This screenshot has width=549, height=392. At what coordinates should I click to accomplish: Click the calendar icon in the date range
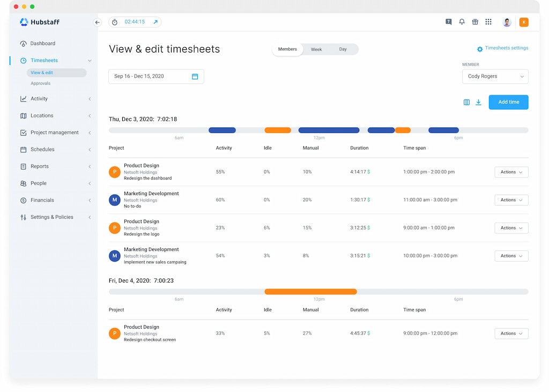[x=195, y=76]
